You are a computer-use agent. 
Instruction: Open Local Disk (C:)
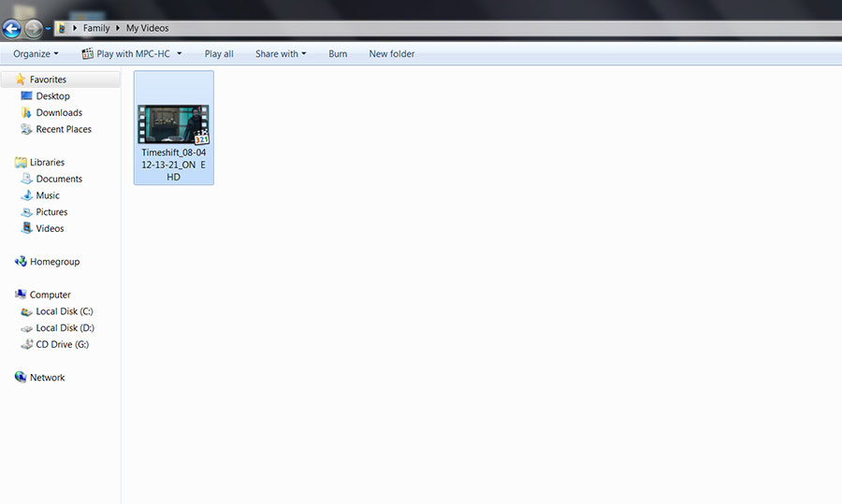point(65,311)
